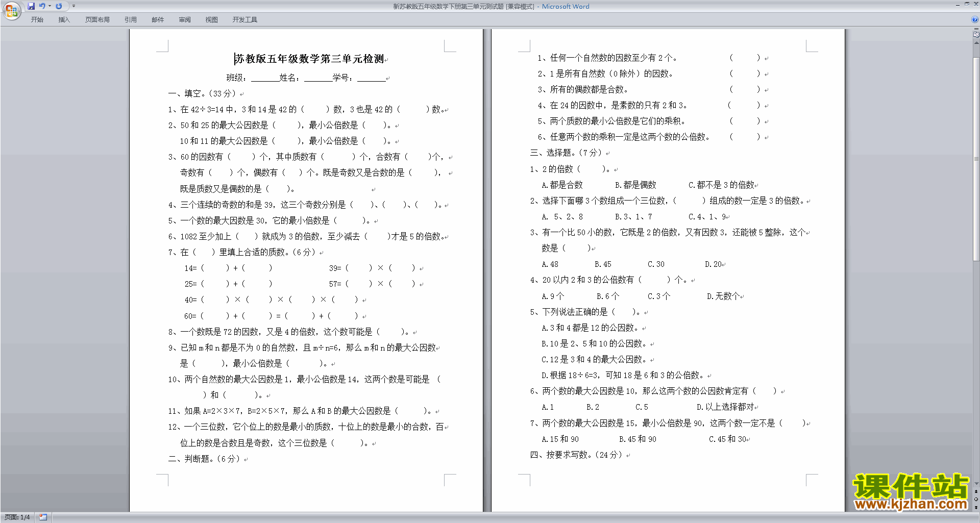Open the 邮件 ribbon tab
The height and width of the screenshot is (523, 980).
point(158,20)
